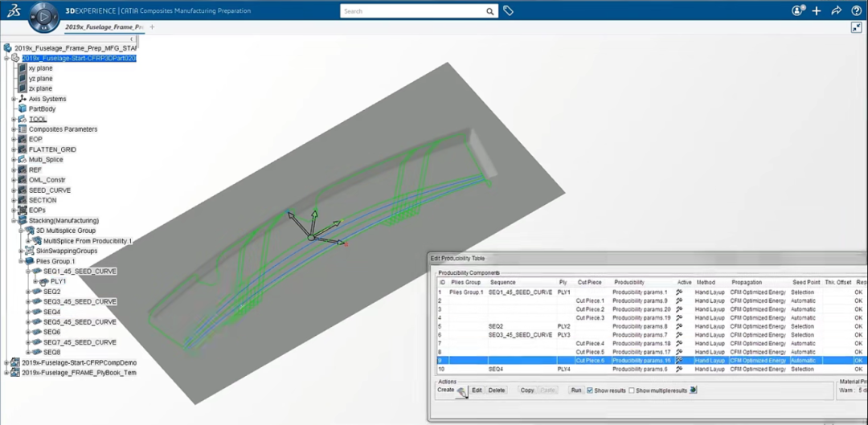Click the Create producibility icon
Image resolution: width=868 pixels, height=425 pixels.
pos(461,391)
